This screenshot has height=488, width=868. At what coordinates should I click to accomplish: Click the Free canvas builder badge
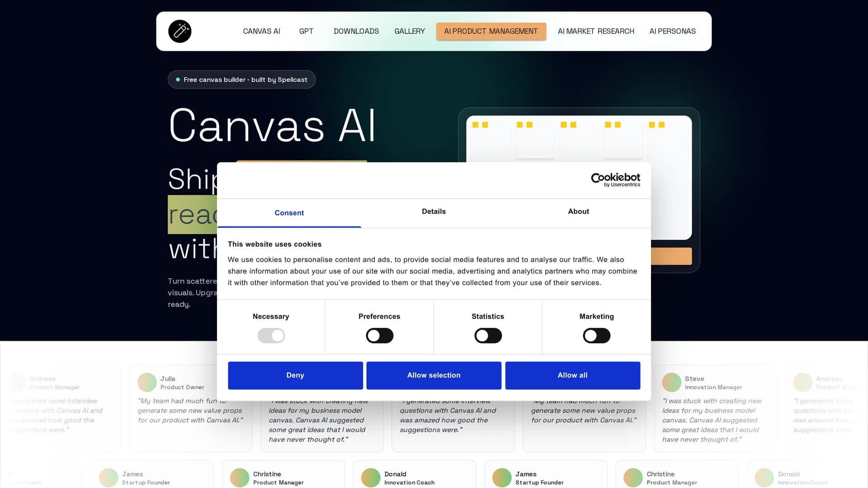241,80
